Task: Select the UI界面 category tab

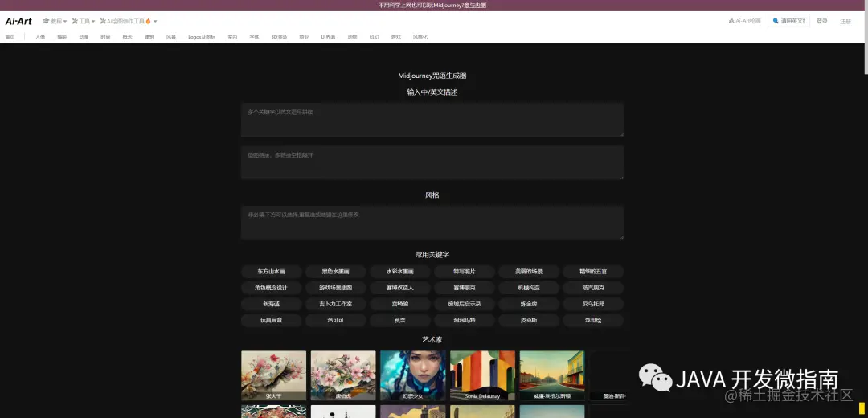Action: click(328, 37)
